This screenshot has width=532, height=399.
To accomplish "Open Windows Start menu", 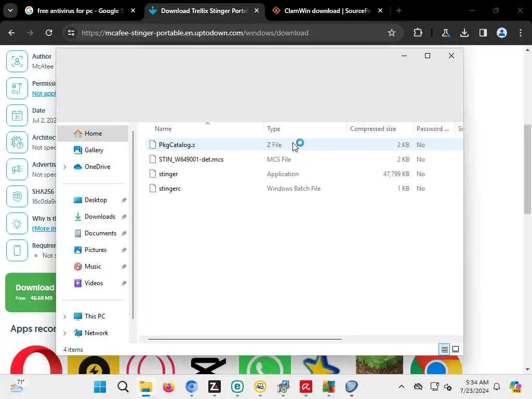I will tap(100, 387).
